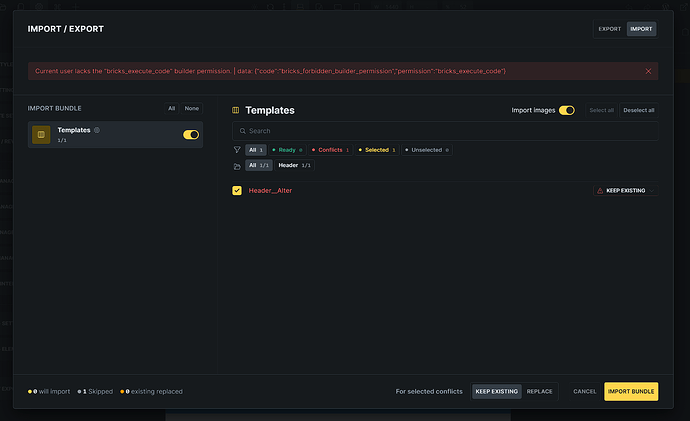
Task: Choose Keep Existing for selected conflicts
Action: [496, 392]
